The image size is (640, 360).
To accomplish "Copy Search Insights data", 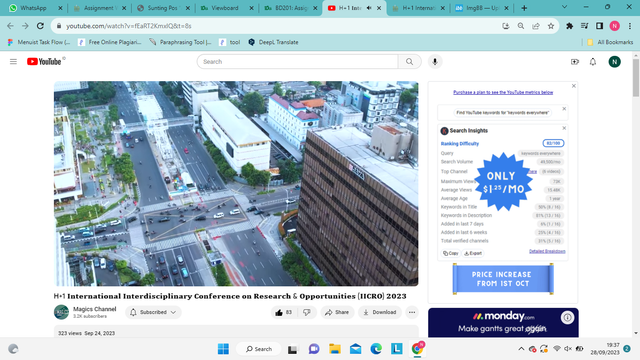I will coord(451,253).
